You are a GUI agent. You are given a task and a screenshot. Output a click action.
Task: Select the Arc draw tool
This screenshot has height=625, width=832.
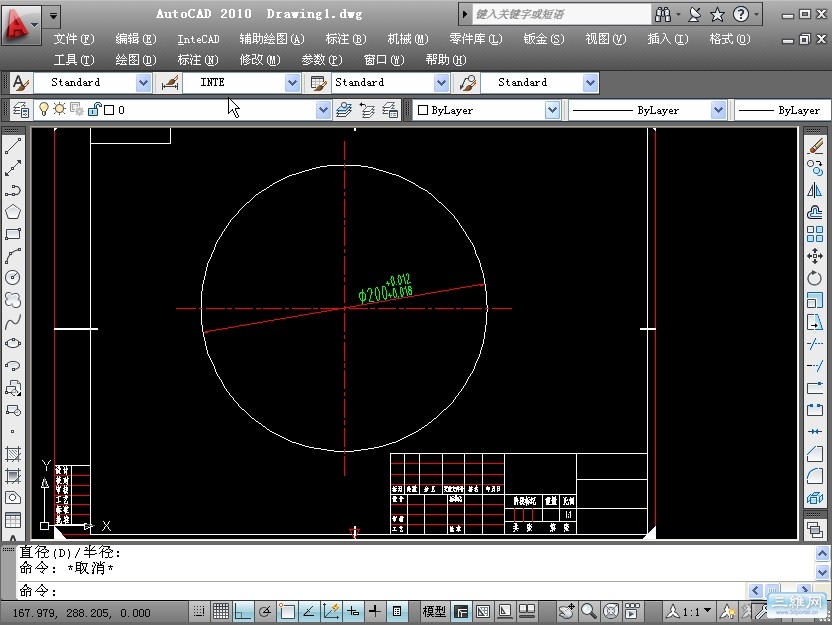tap(13, 256)
